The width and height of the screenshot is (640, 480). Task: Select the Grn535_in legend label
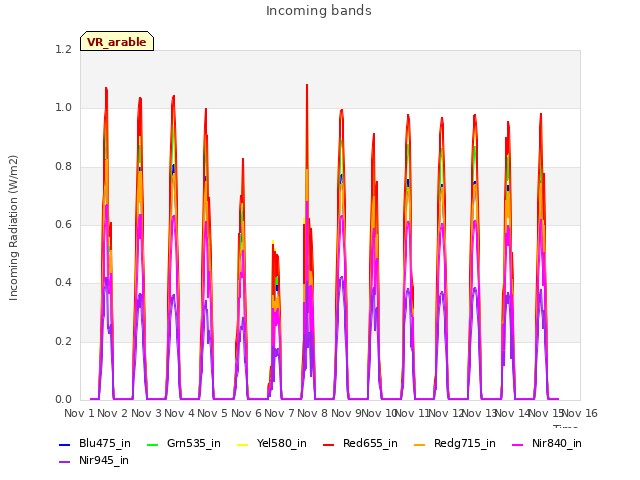[x=194, y=443]
